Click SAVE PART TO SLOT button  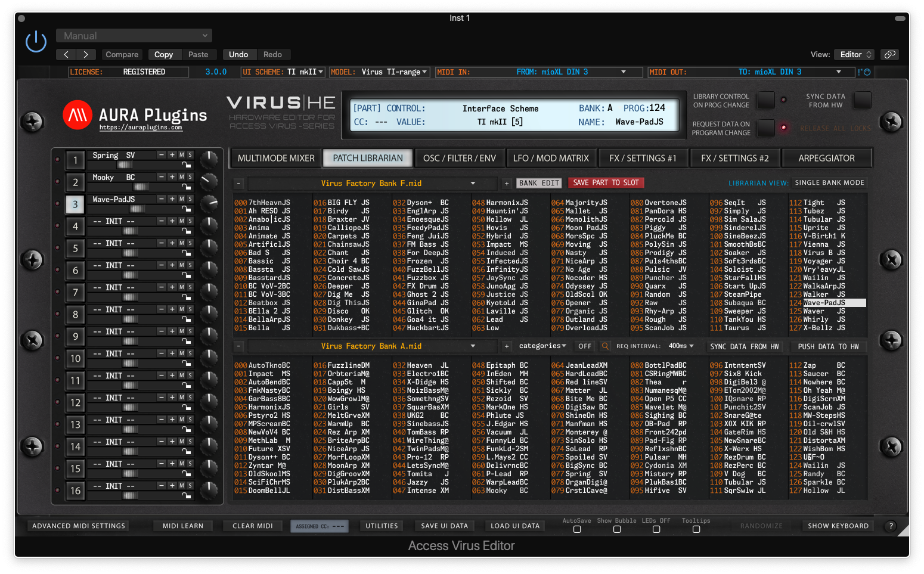[606, 183]
